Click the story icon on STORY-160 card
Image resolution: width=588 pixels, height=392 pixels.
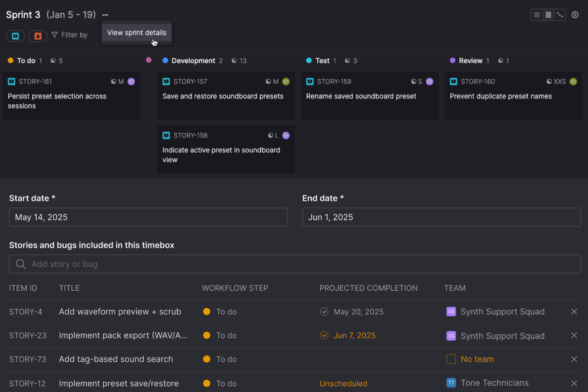click(453, 81)
